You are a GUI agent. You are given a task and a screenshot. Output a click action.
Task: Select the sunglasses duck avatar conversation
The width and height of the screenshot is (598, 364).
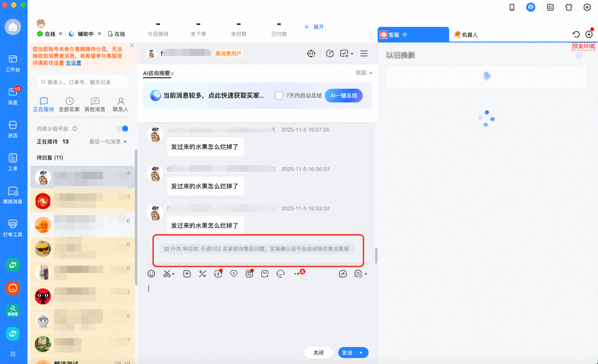(x=82, y=249)
